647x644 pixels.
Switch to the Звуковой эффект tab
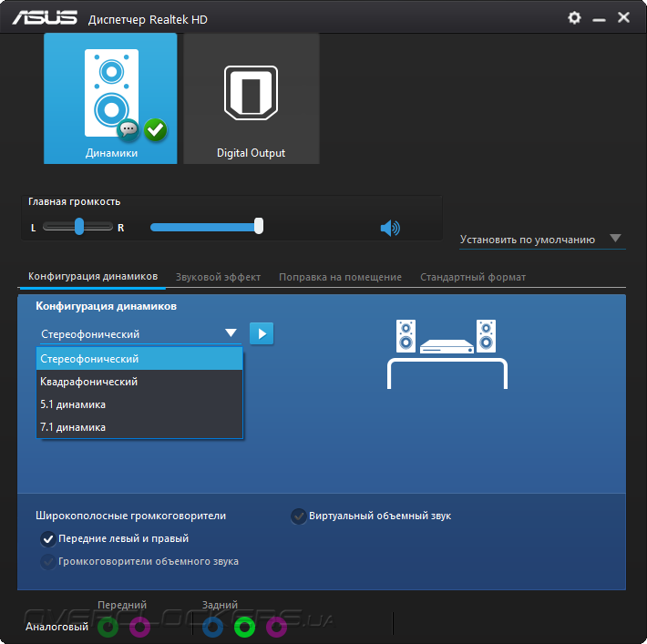(x=218, y=277)
